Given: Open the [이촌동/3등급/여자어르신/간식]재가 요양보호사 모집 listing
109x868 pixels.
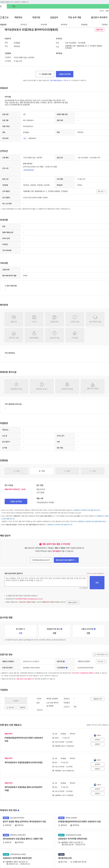Looking at the screenshot, I should (24, 739).
